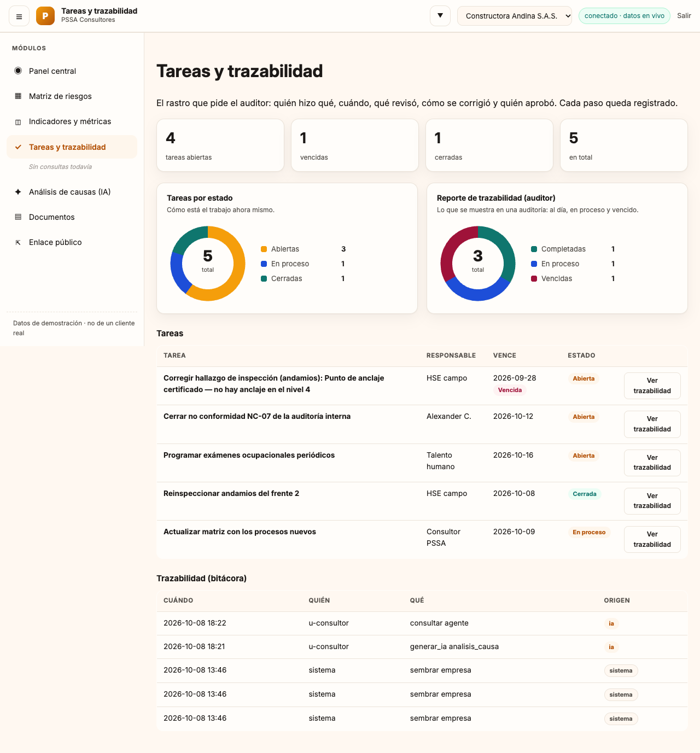Click the orange P app logo
The image size is (700, 753).
[45, 16]
